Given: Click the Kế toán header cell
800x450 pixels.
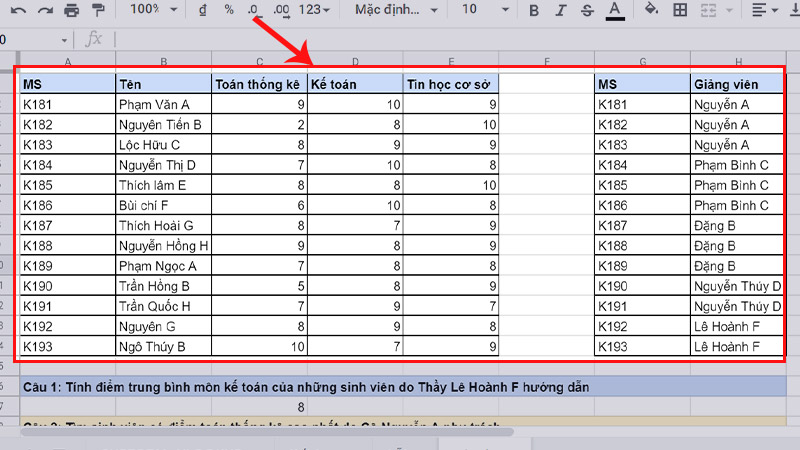Looking at the screenshot, I should [355, 83].
